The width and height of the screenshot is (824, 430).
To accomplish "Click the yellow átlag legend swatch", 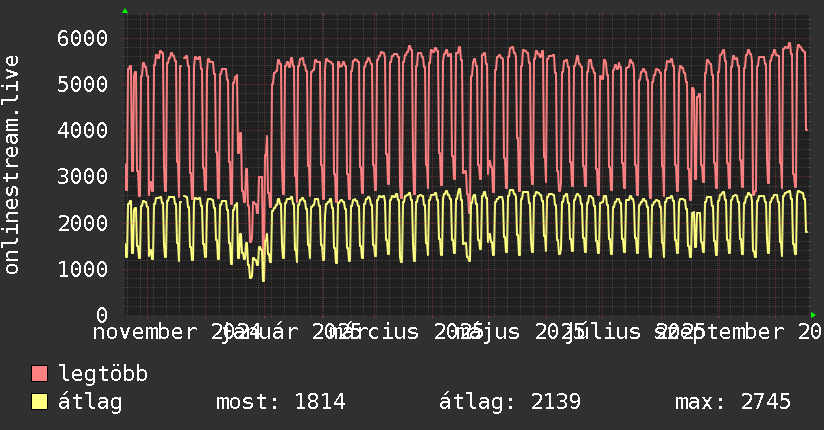I will [39, 401].
